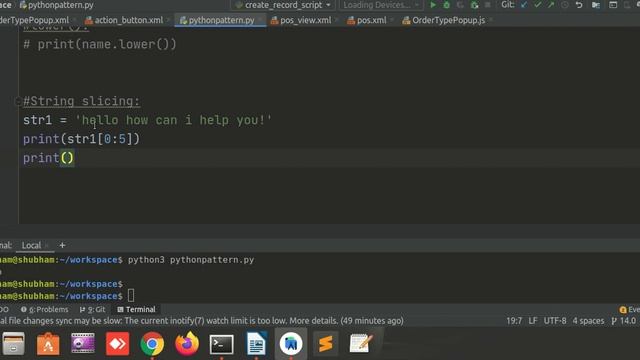Launch Ubuntu Software from dock
This screenshot has height=360, width=640.
tap(48, 344)
